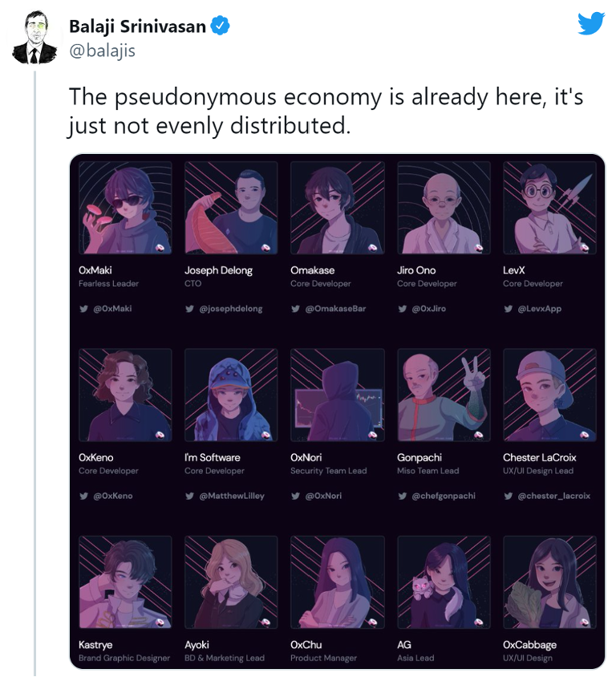616x677 pixels.
Task: Click the Twitter icon beside @josephdelong
Action: click(x=189, y=309)
